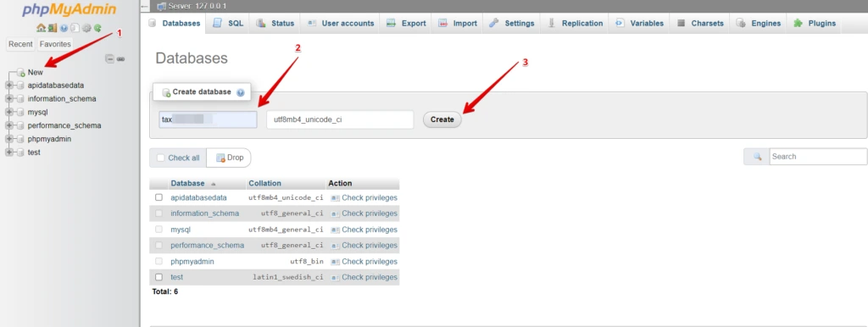
Task: Hide navigation panel using top arrow
Action: click(146, 6)
